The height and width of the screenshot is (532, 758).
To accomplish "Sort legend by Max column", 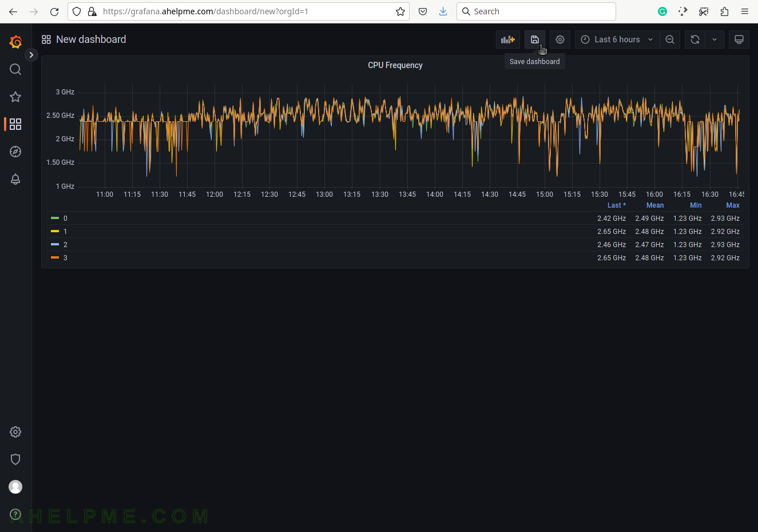I will (733, 205).
